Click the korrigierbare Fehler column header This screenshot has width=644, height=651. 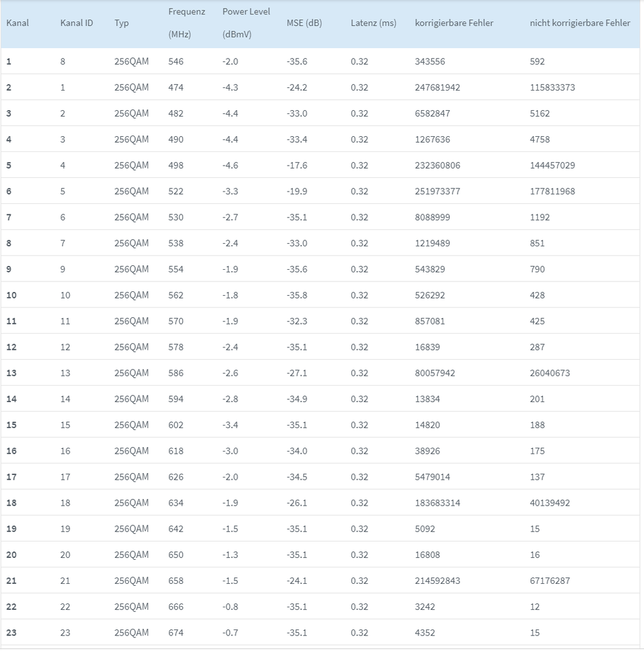coord(454,23)
